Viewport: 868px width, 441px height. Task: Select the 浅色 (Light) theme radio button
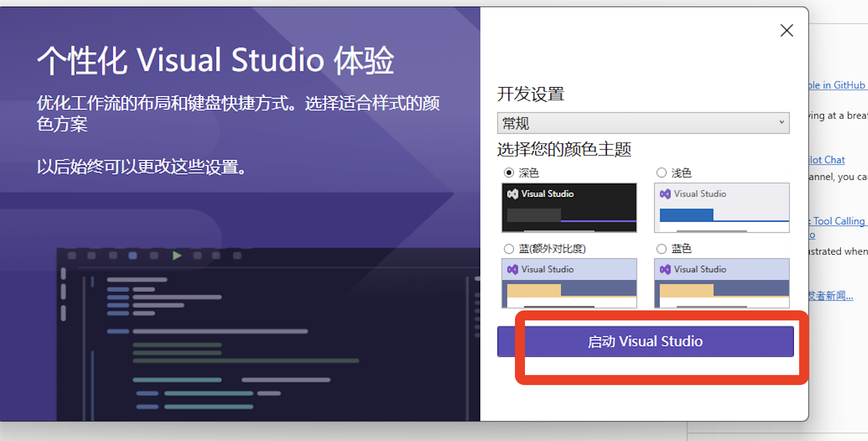click(662, 173)
